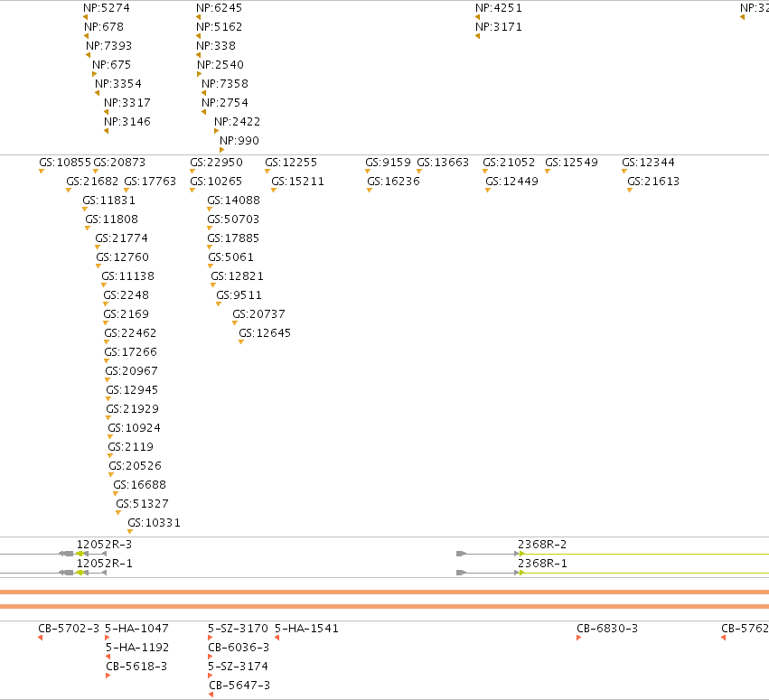This screenshot has width=769, height=700.
Task: Click NP:2754 feature label
Action: 225,103
